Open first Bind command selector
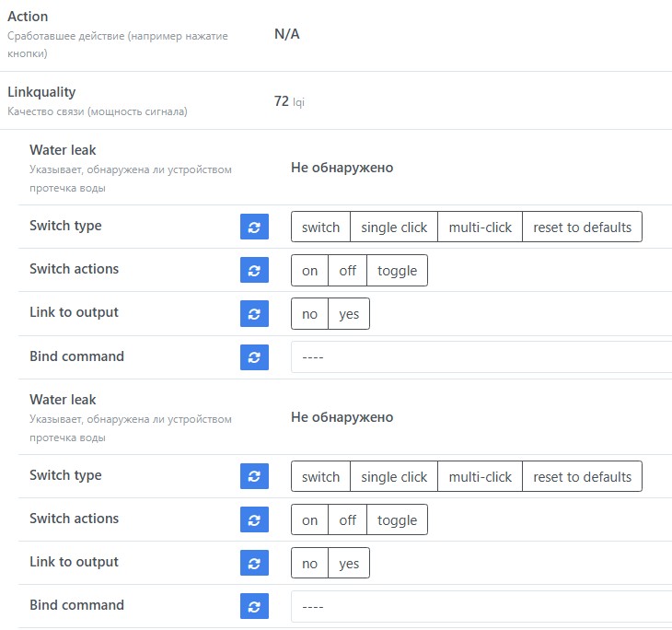Image resolution: width=672 pixels, height=630 pixels. coord(481,357)
